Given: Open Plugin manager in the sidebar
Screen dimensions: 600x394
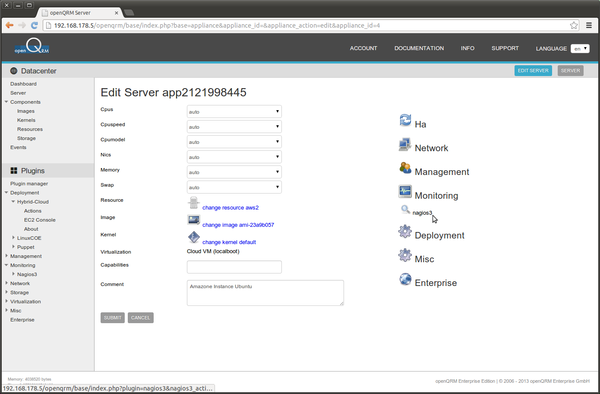Looking at the screenshot, I should click(29, 184).
